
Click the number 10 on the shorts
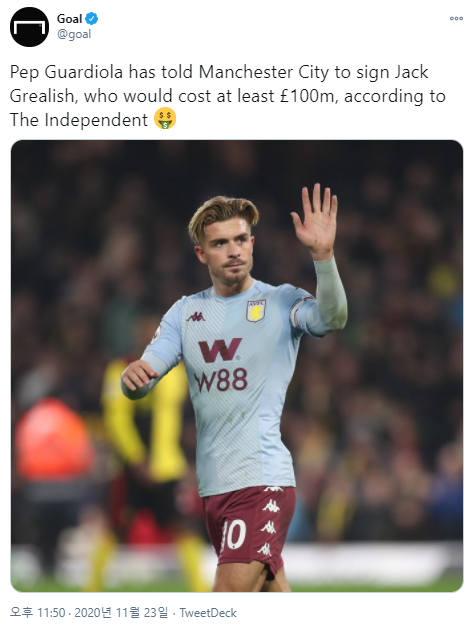(x=233, y=535)
